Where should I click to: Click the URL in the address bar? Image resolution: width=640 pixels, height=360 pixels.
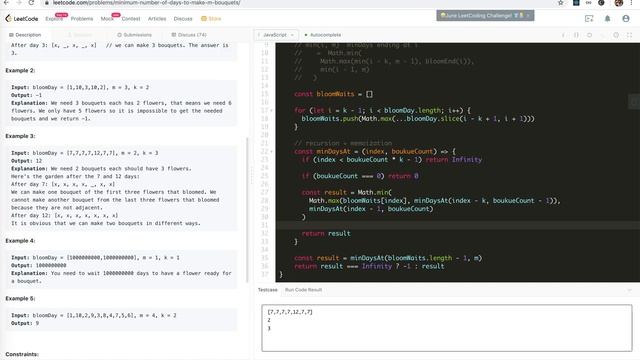click(146, 2)
